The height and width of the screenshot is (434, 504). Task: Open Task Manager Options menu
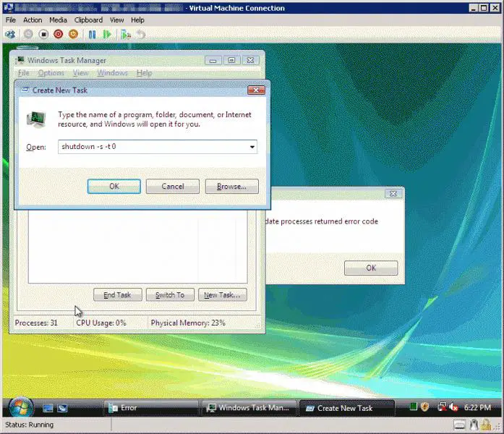(x=51, y=73)
